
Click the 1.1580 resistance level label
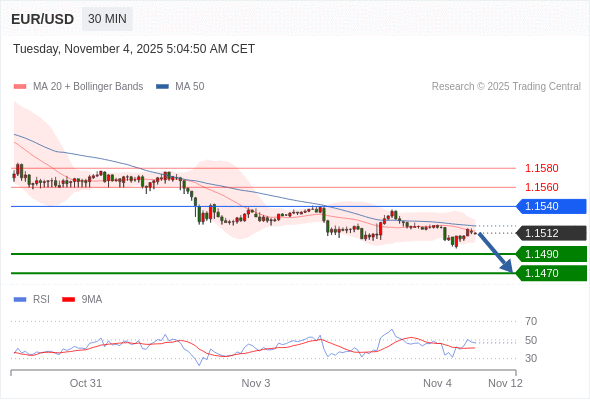click(x=541, y=168)
